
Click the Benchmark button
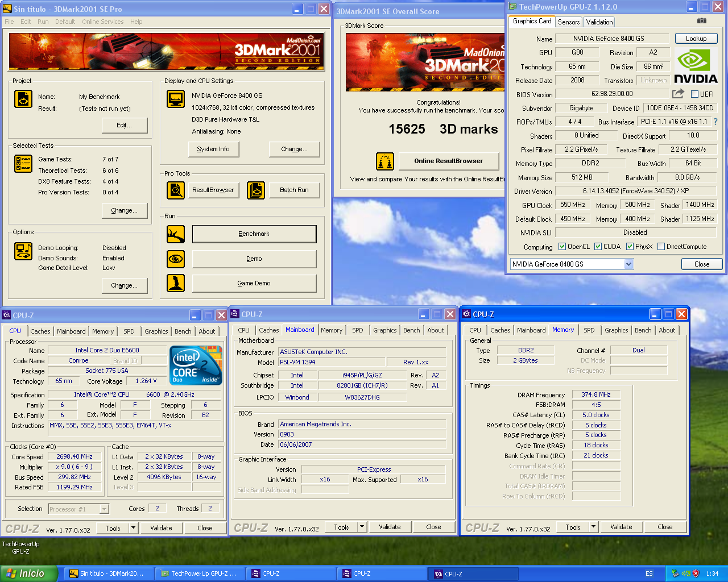(x=254, y=234)
